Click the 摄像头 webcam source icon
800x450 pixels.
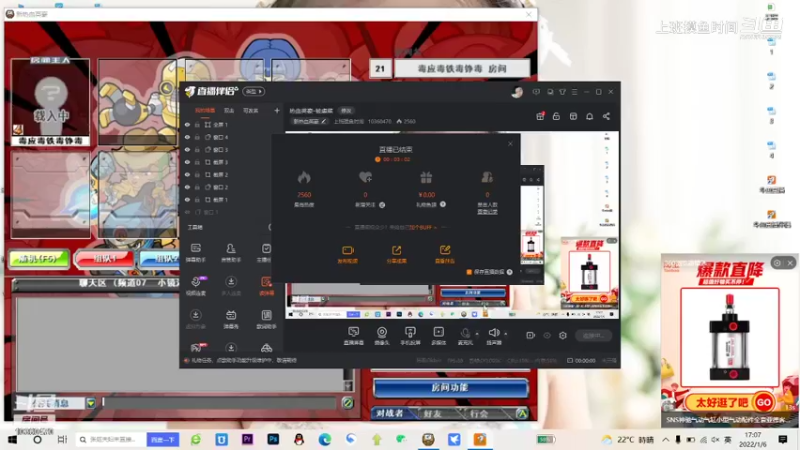[x=382, y=333]
